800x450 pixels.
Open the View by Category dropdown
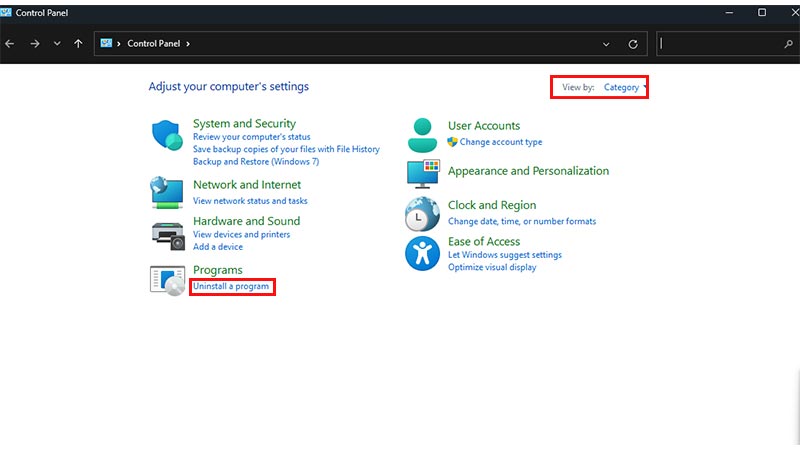tap(624, 87)
